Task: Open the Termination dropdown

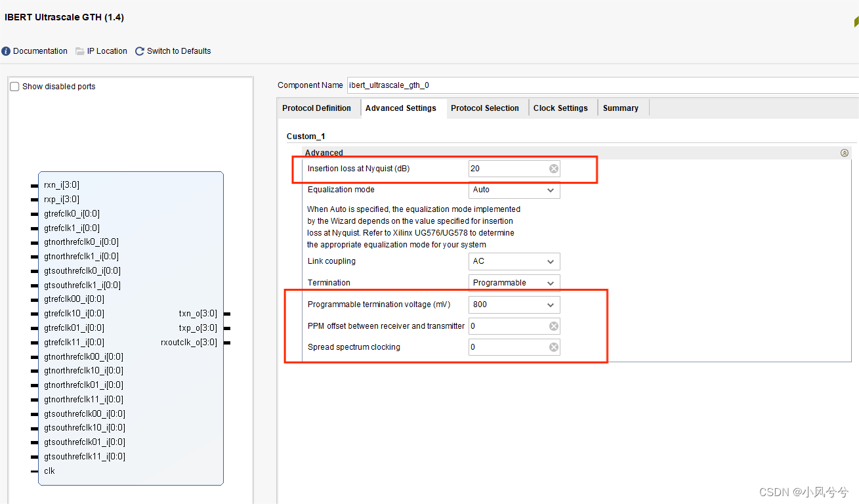Action: (x=514, y=283)
